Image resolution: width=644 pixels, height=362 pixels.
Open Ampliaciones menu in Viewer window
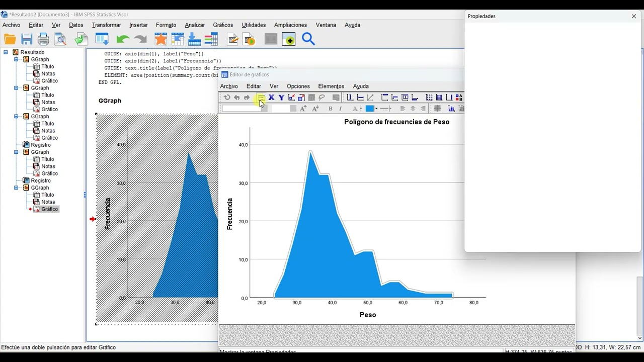point(290,25)
